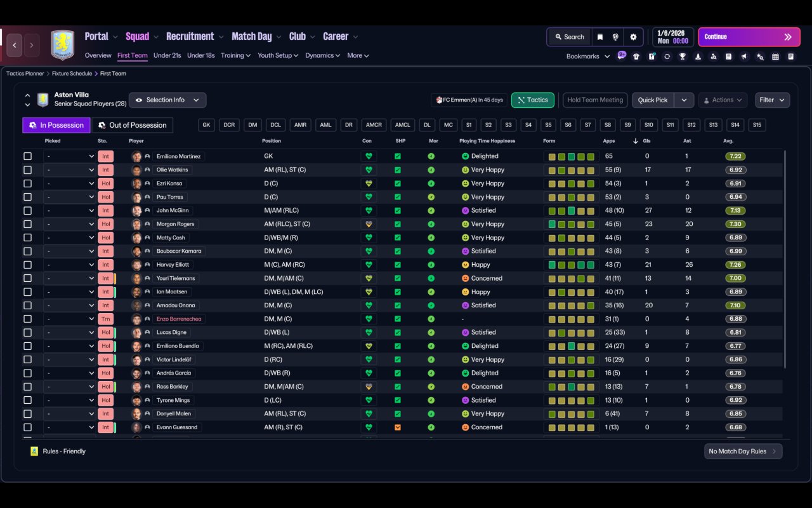Click the Continue button
This screenshot has height=508, width=812.
pos(750,37)
